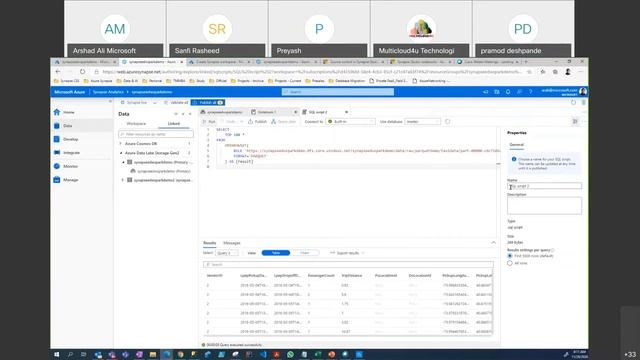
Task: Click Query plan in script toolbar
Action: point(284,122)
